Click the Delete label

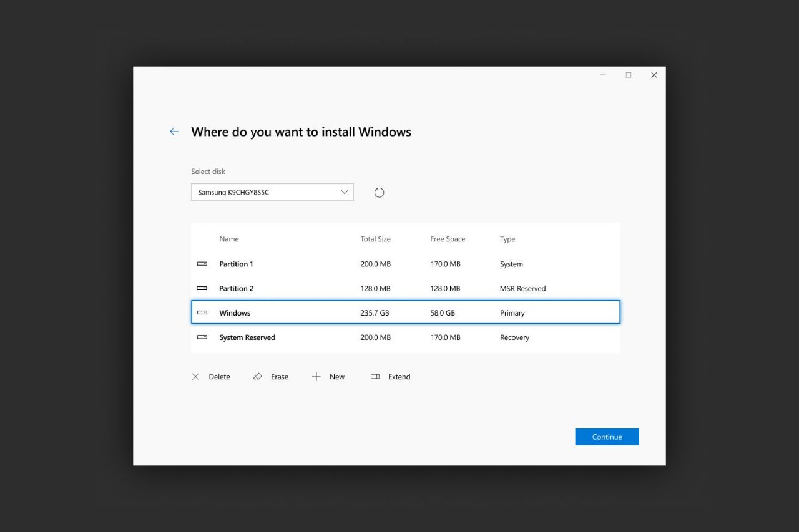[x=219, y=377]
